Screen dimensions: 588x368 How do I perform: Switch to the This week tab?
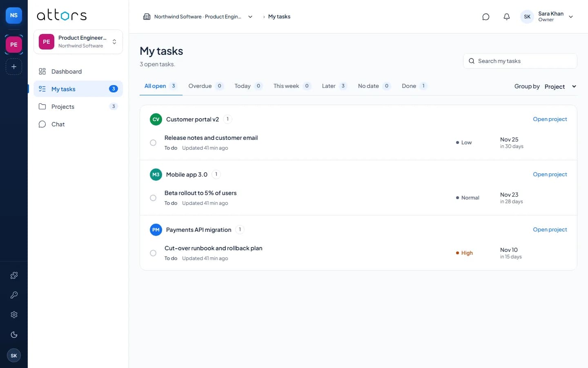point(292,86)
